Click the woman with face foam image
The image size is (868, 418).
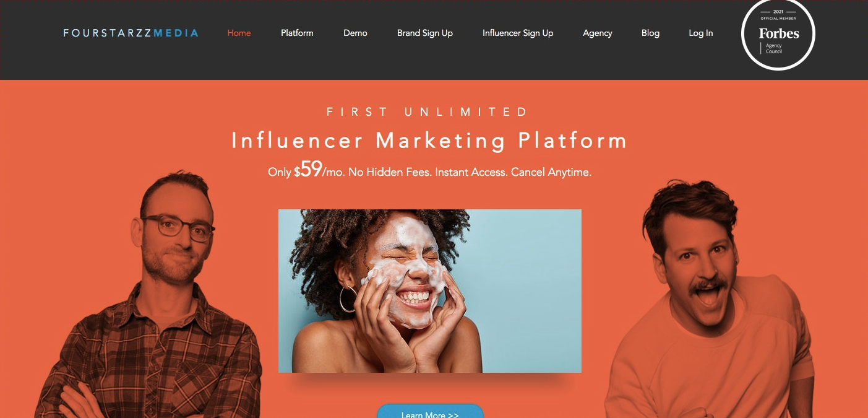click(430, 291)
